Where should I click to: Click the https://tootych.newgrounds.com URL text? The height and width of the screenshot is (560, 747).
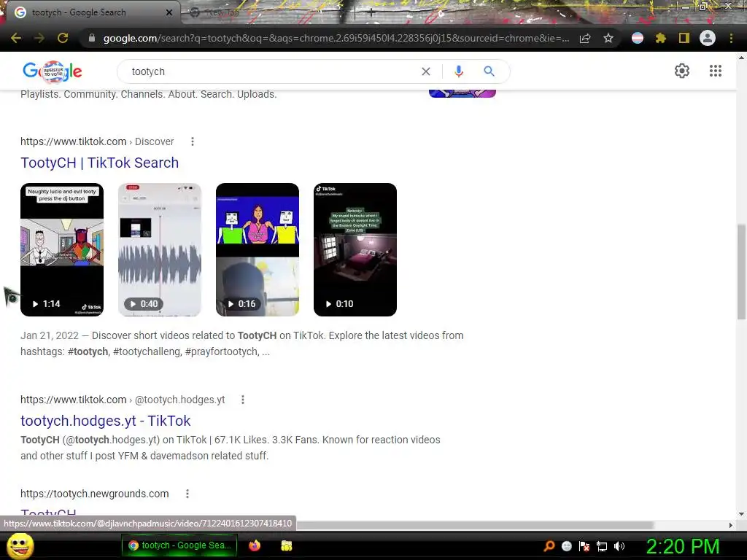(x=94, y=494)
